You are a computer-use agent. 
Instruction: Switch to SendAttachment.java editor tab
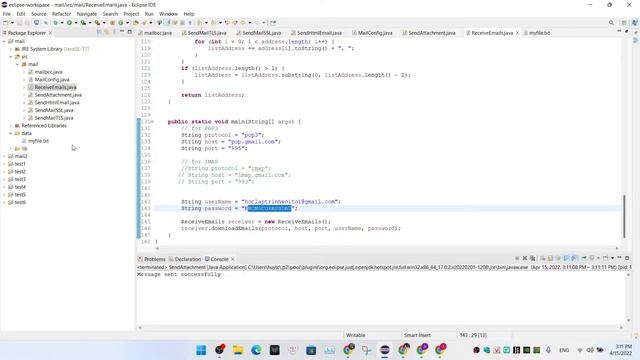(x=429, y=33)
